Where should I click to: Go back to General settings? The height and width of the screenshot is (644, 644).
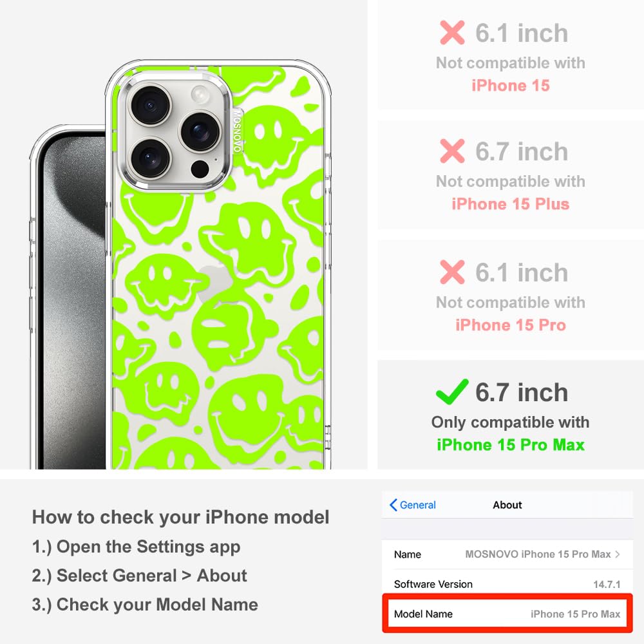click(413, 505)
